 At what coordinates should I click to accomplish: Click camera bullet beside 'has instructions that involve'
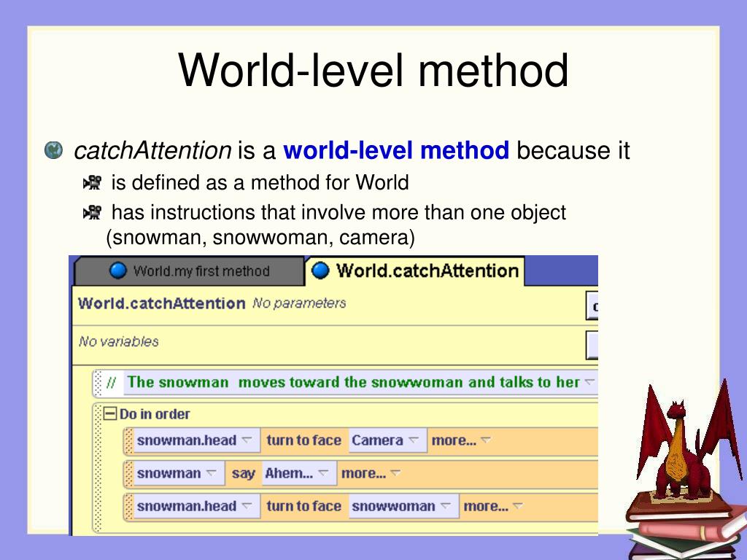[93, 213]
